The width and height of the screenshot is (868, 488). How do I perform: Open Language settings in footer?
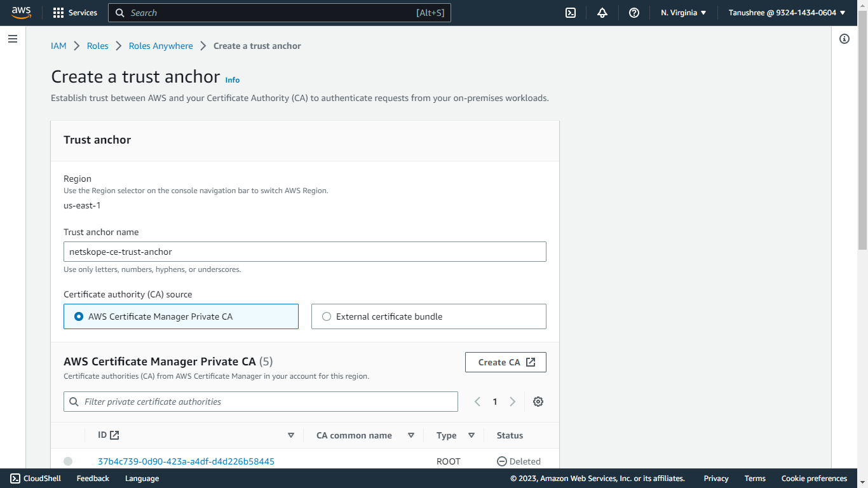[142, 478]
